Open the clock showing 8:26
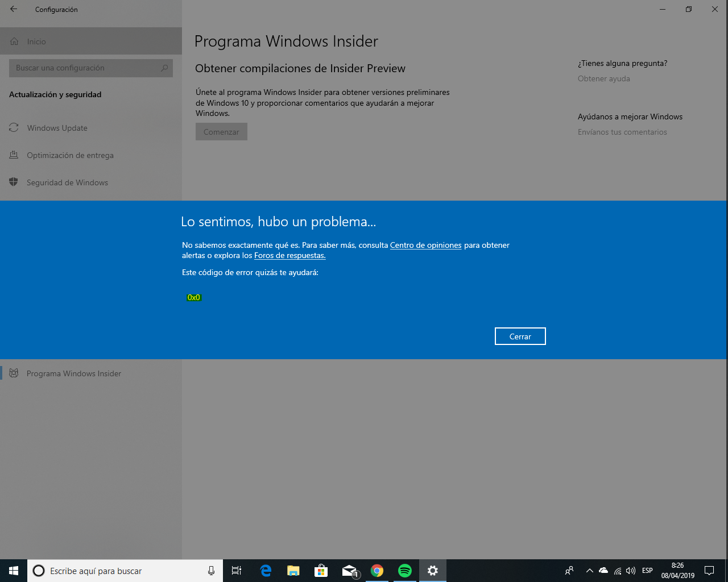 678,571
